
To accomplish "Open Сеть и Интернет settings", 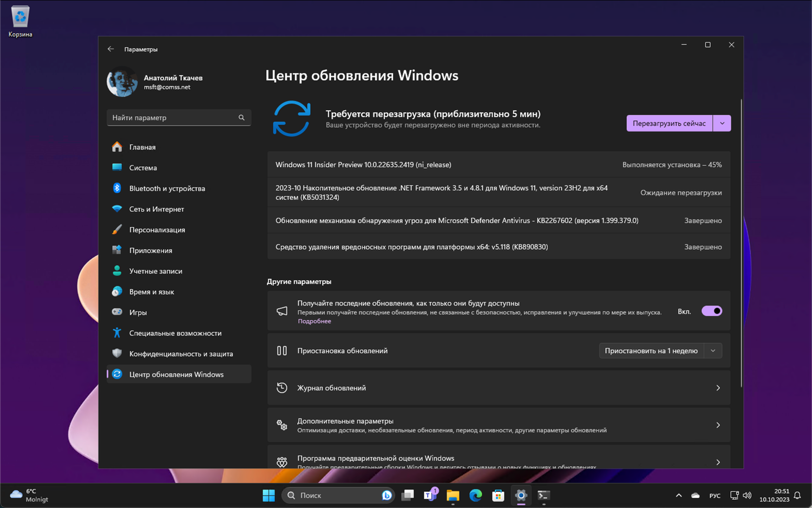I will point(179,209).
